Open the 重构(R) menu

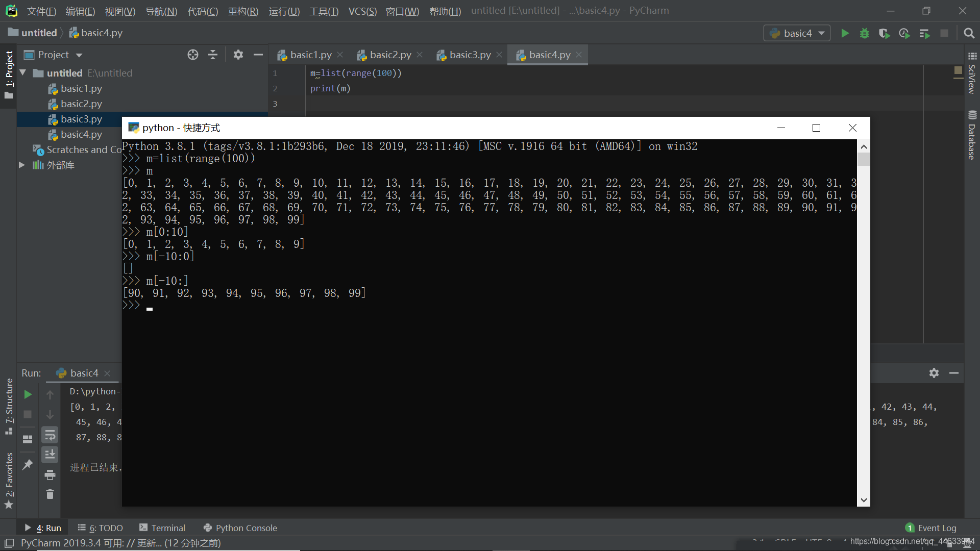(243, 11)
